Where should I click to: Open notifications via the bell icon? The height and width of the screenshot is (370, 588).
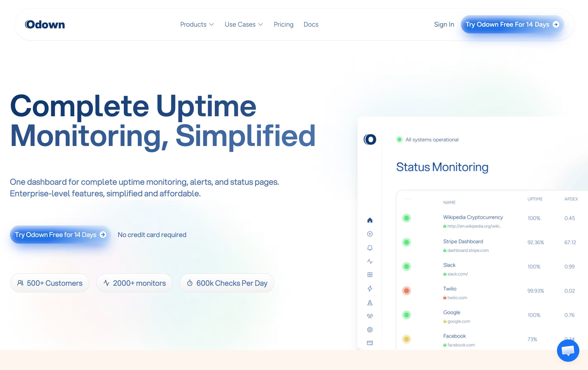tap(370, 248)
